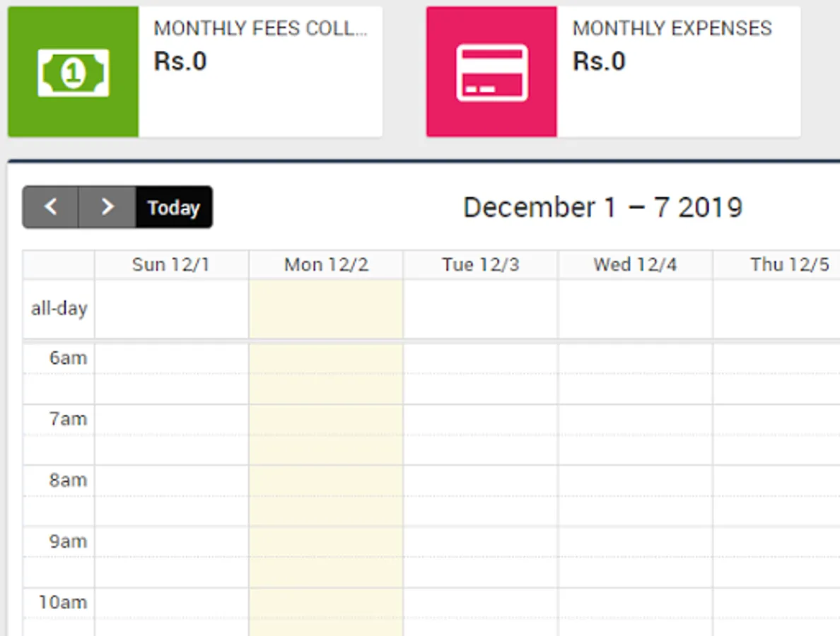Select the 7am slot on Tuesday
This screenshot has width=840, height=636.
click(481, 420)
